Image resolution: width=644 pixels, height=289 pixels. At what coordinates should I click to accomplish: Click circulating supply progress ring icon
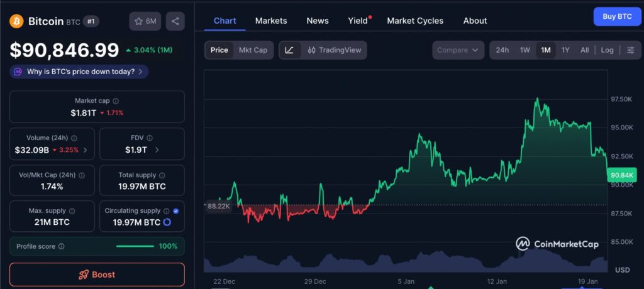pyautogui.click(x=167, y=222)
